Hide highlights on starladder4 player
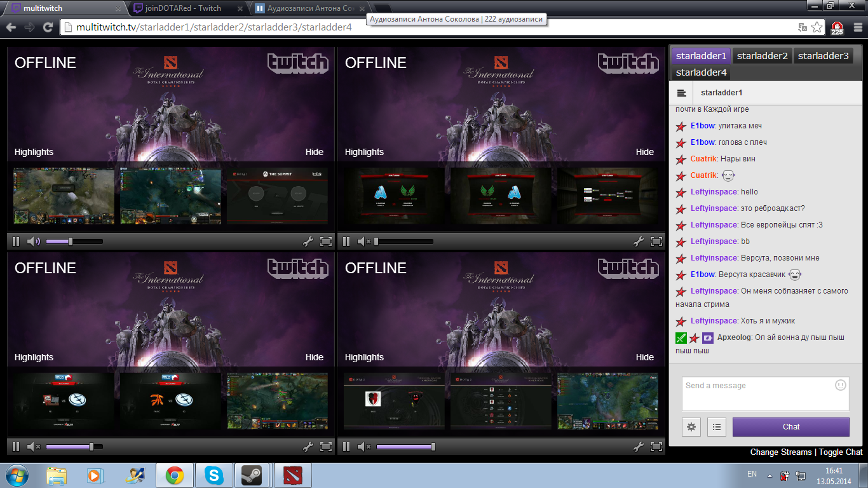This screenshot has height=488, width=868. coord(644,357)
